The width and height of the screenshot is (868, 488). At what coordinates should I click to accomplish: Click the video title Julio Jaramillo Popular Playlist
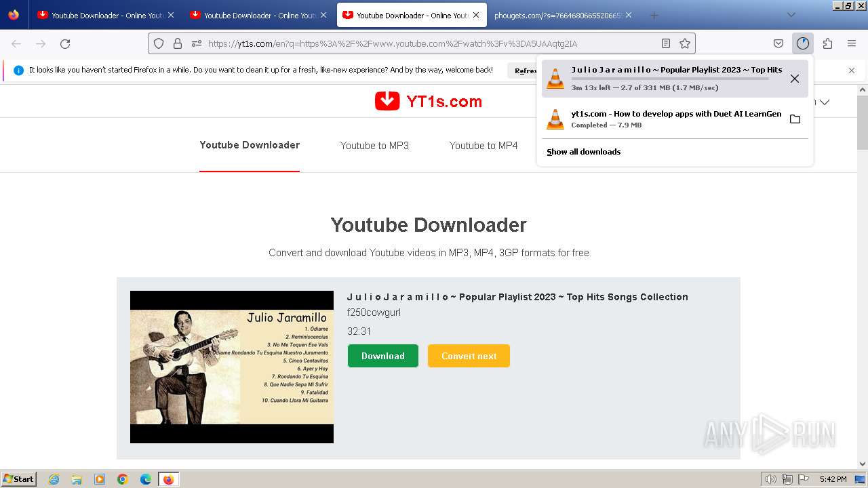pos(517,297)
